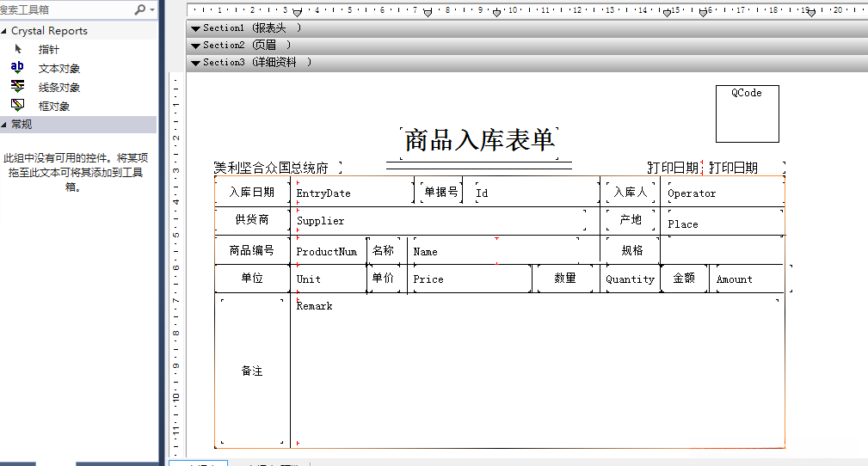Click the ruler guide marker near 7
Screen dimensions: 868x466
click(428, 13)
